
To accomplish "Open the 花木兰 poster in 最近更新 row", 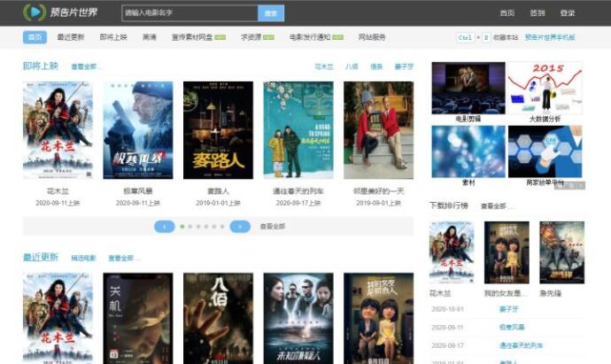I will click(58, 319).
